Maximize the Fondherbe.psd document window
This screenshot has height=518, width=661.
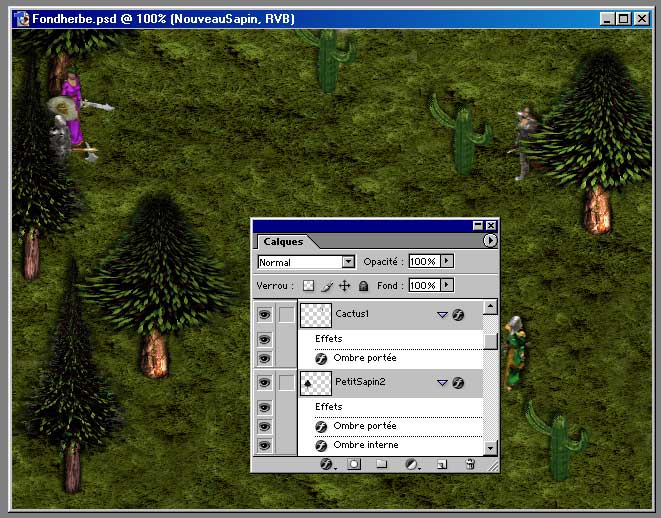point(624,19)
